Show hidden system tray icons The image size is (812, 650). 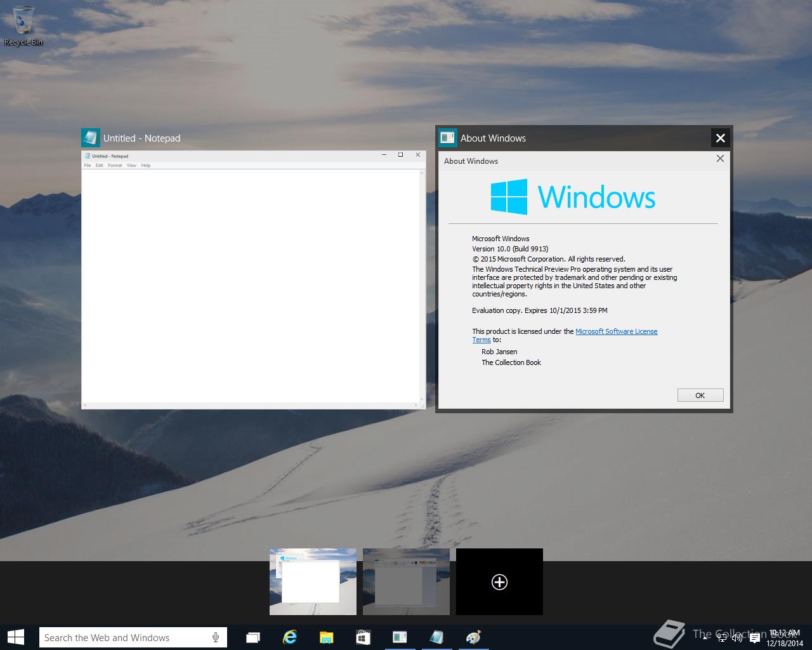[x=705, y=638]
